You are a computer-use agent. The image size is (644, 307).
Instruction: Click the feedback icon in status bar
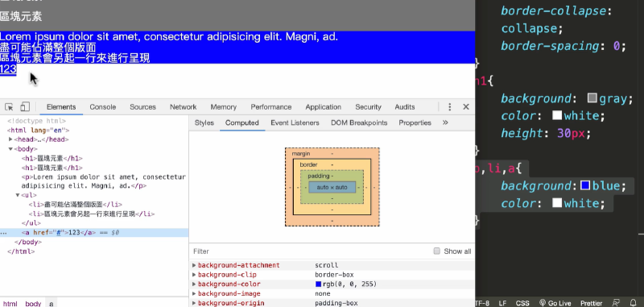[617, 303]
